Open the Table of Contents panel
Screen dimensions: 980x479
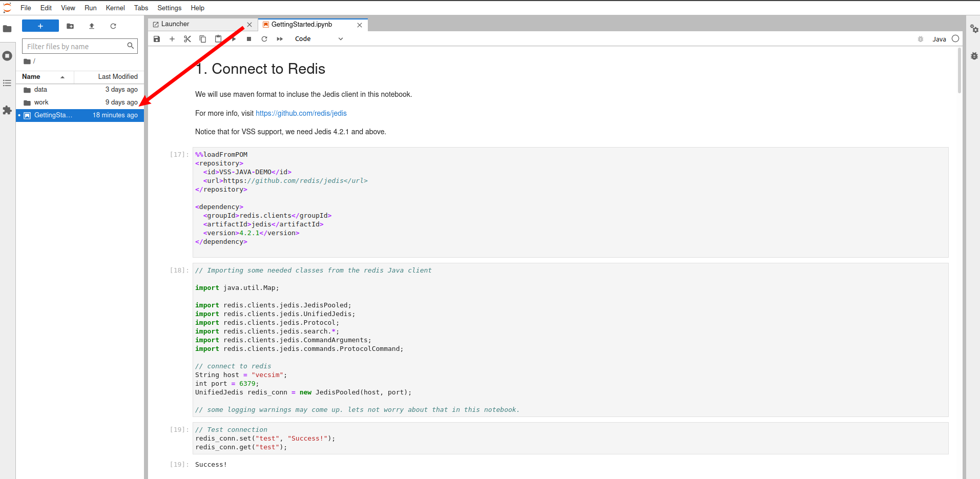pos(7,83)
